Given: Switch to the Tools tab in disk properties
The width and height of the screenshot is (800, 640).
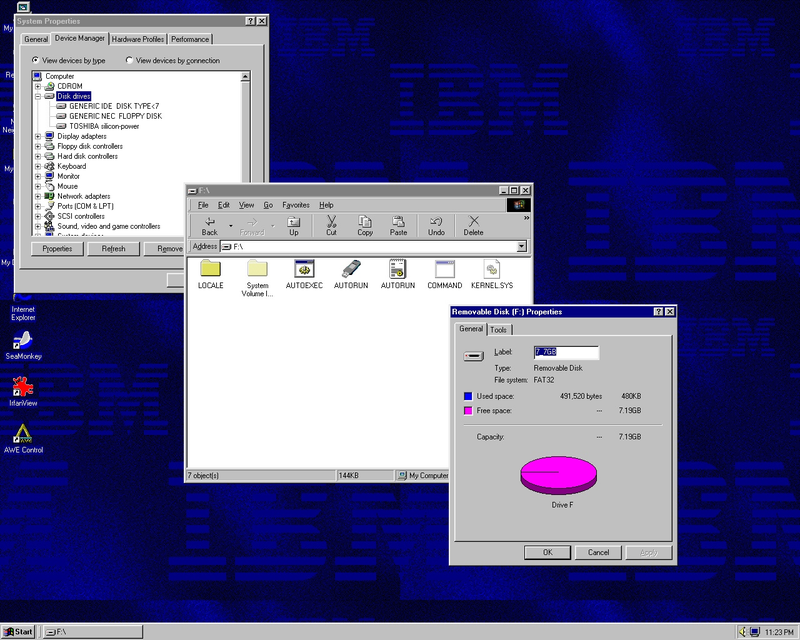Looking at the screenshot, I should pyautogui.click(x=498, y=330).
